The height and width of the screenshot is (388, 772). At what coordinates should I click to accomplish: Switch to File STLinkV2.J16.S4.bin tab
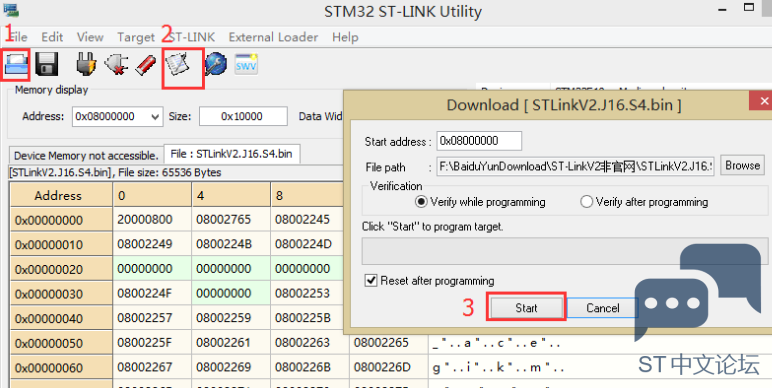231,154
